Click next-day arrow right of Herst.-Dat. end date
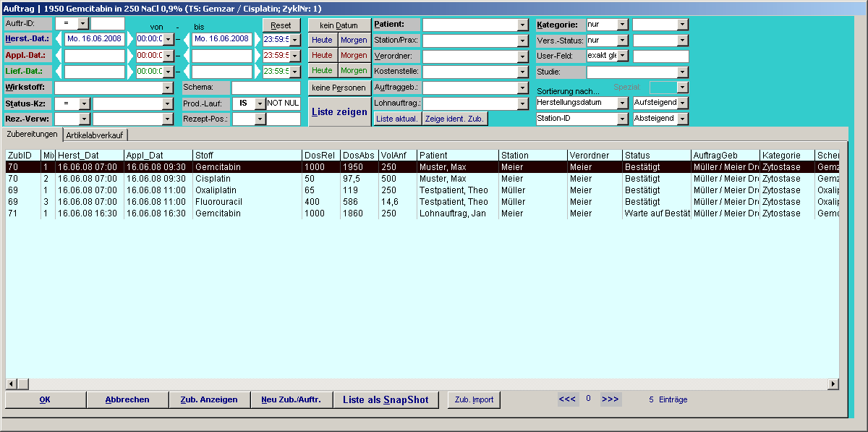Screen dimensions: 868x432 [x=257, y=39]
